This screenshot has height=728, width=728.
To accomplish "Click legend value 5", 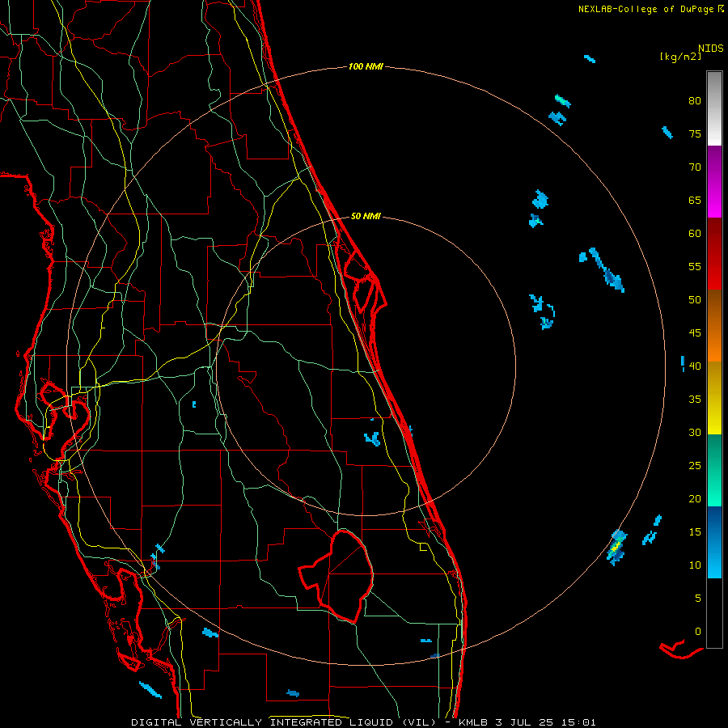I will coord(698,599).
